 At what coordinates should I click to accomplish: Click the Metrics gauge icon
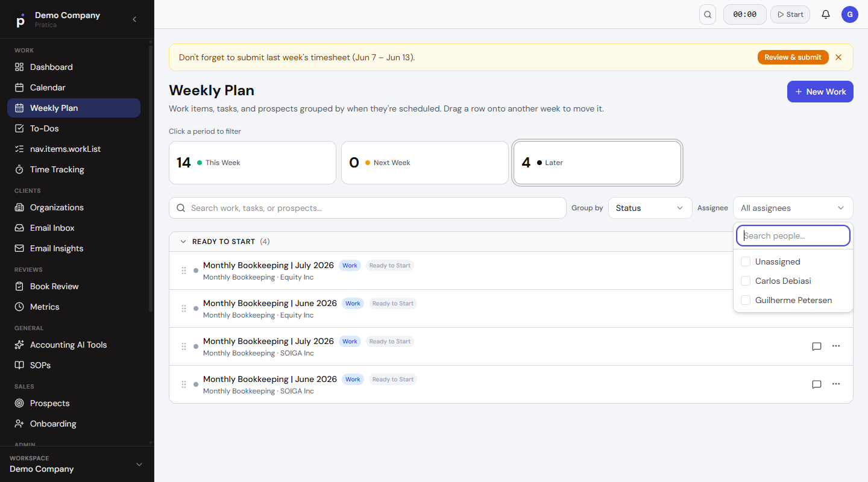coord(19,307)
